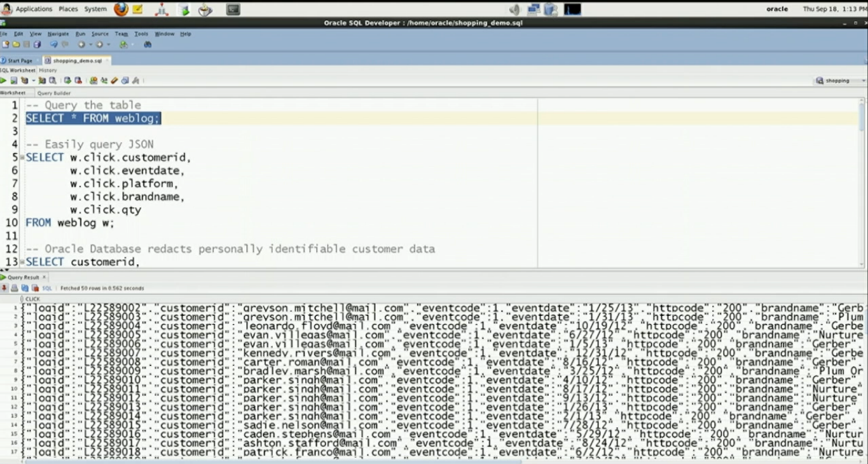Viewport: 868px width, 464px height.
Task: Close the shopping_demo.sql tab
Action: coord(107,60)
